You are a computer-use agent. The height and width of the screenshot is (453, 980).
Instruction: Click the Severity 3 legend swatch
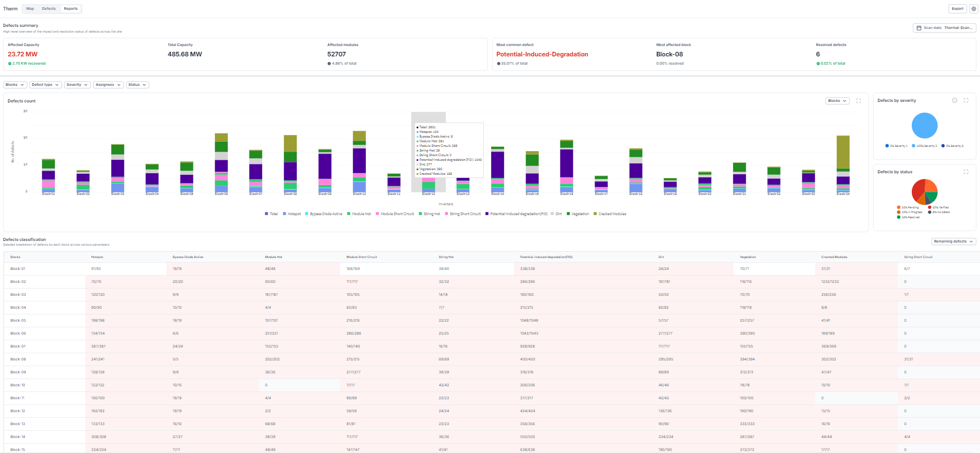tap(943, 146)
